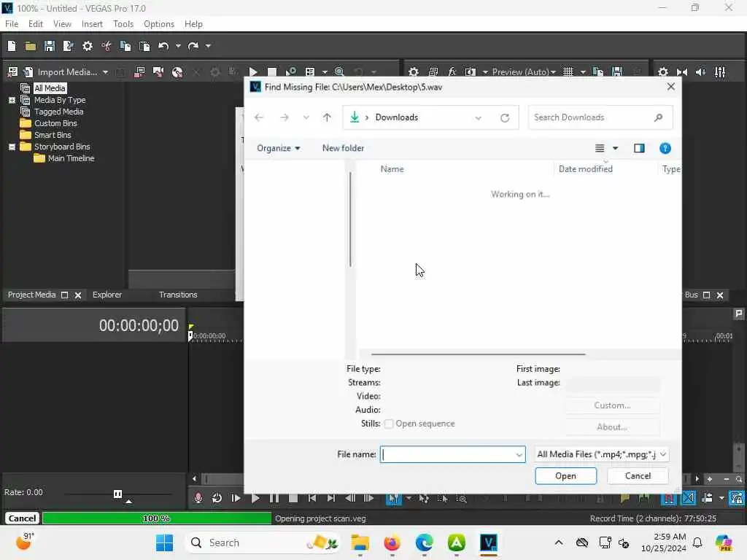The image size is (747, 560).
Task: Select the Main Timeline bin
Action: tap(71, 158)
